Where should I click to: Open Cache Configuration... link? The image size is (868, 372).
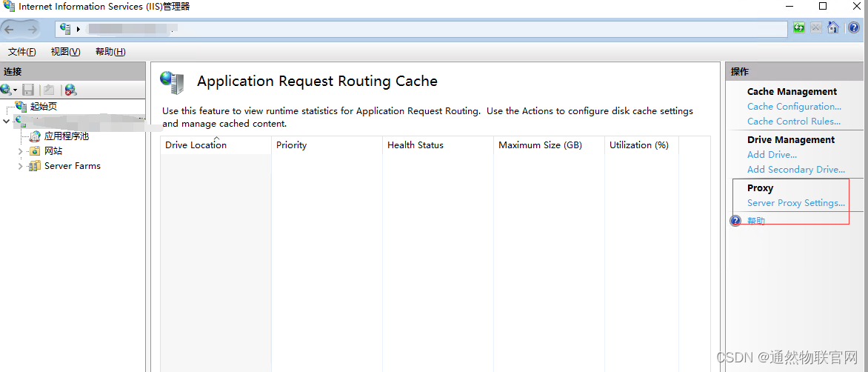point(794,106)
